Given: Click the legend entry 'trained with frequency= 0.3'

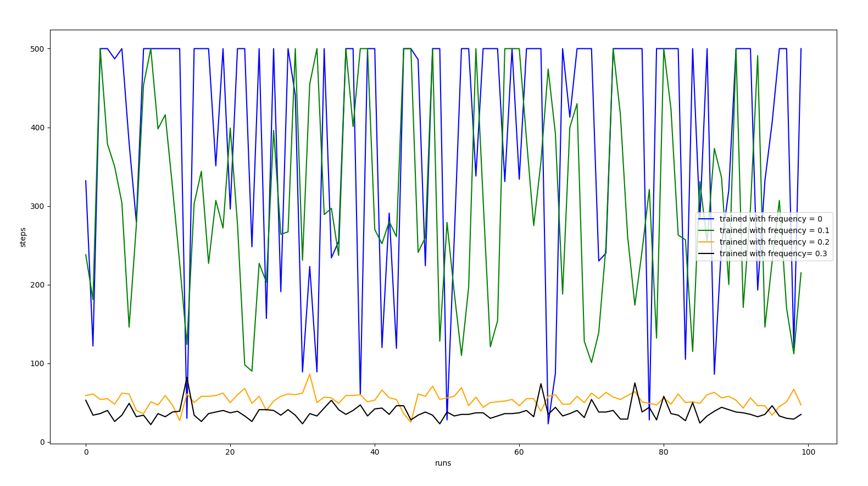Looking at the screenshot, I should [x=773, y=253].
